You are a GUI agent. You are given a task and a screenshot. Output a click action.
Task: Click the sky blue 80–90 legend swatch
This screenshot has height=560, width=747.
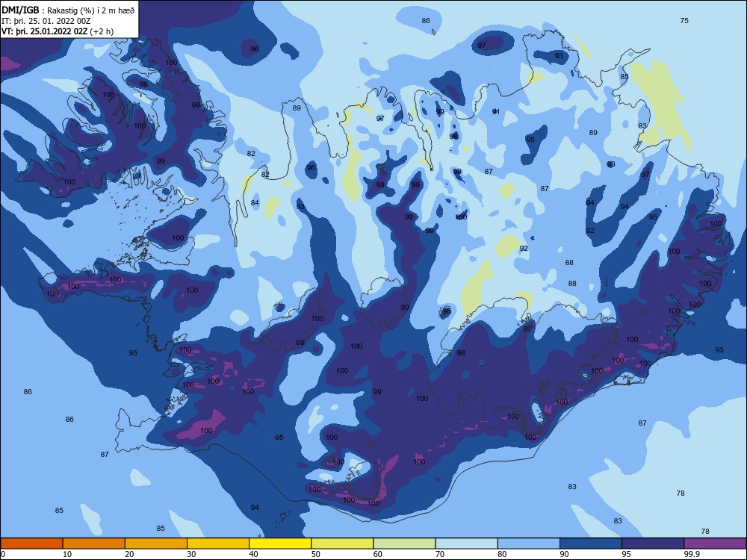(x=529, y=544)
